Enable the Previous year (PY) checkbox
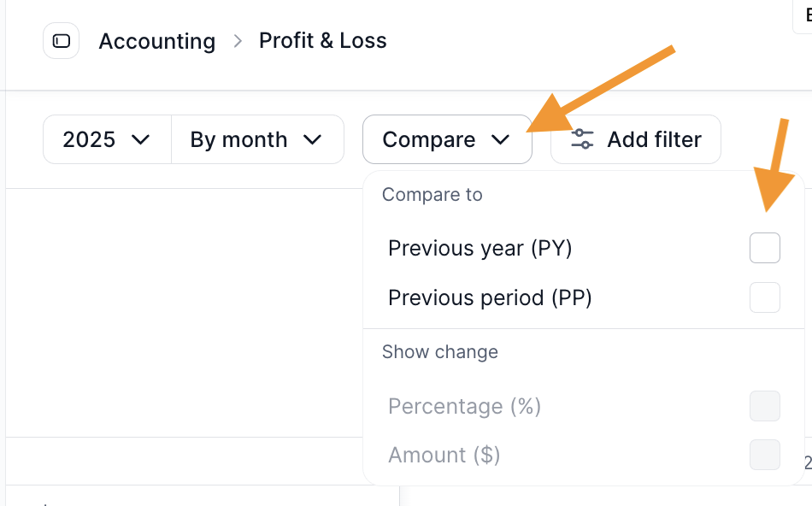The height and width of the screenshot is (506, 812). click(x=764, y=248)
